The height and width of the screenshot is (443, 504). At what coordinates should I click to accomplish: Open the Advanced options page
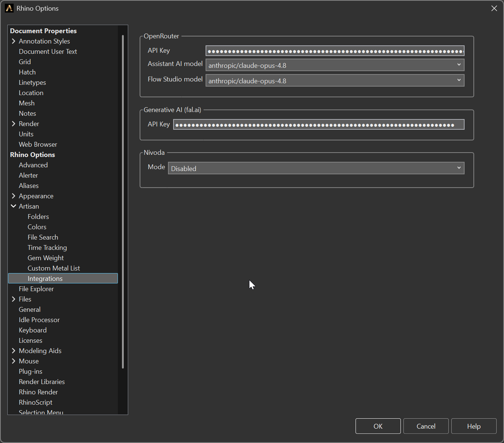[33, 165]
